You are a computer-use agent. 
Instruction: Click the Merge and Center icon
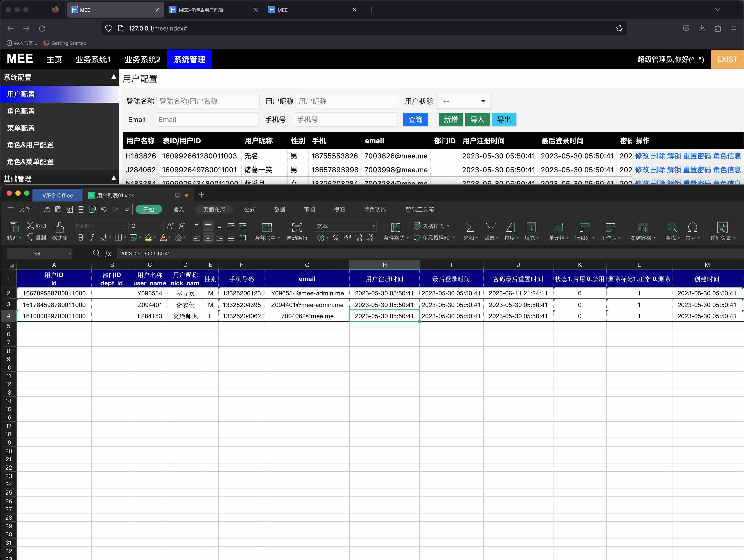tap(267, 228)
